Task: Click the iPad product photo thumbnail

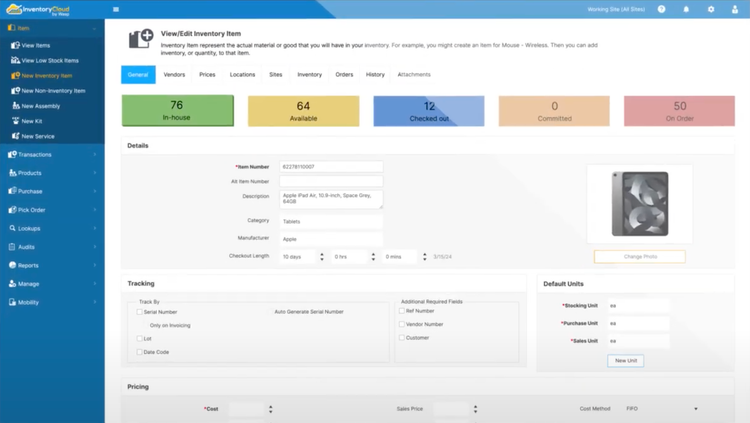Action: click(x=640, y=204)
